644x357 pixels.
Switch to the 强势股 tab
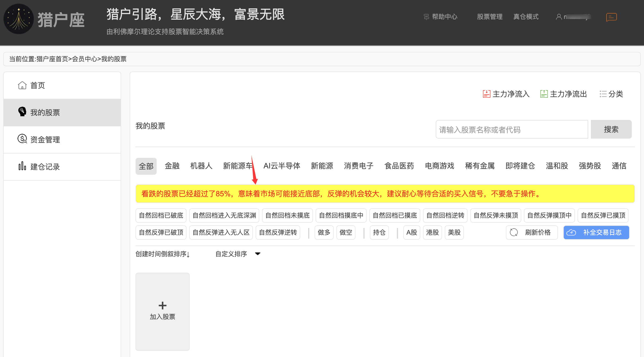(590, 166)
